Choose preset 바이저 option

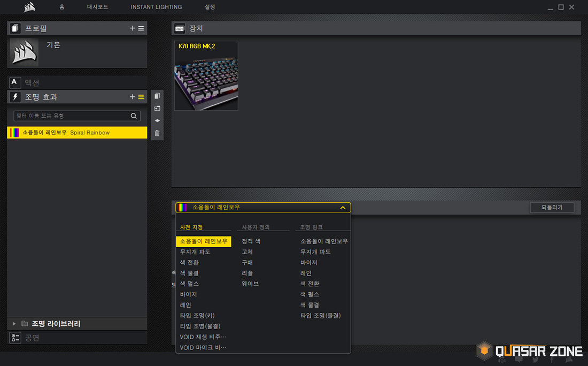coord(188,294)
